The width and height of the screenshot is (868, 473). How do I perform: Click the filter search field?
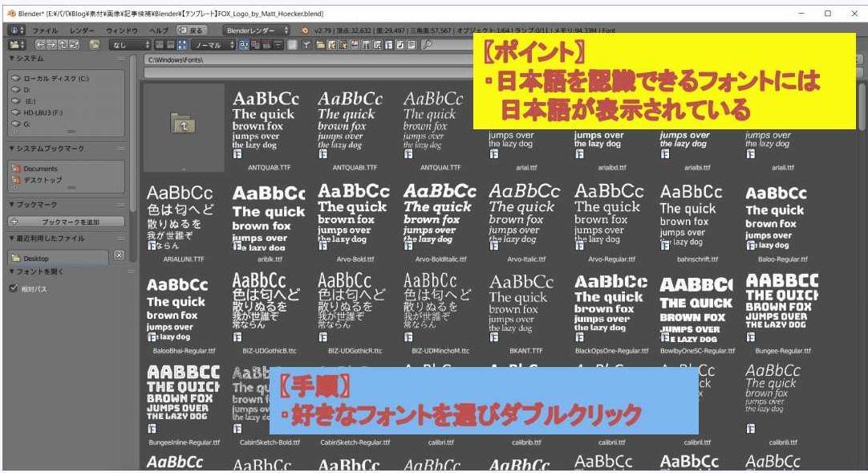446,45
